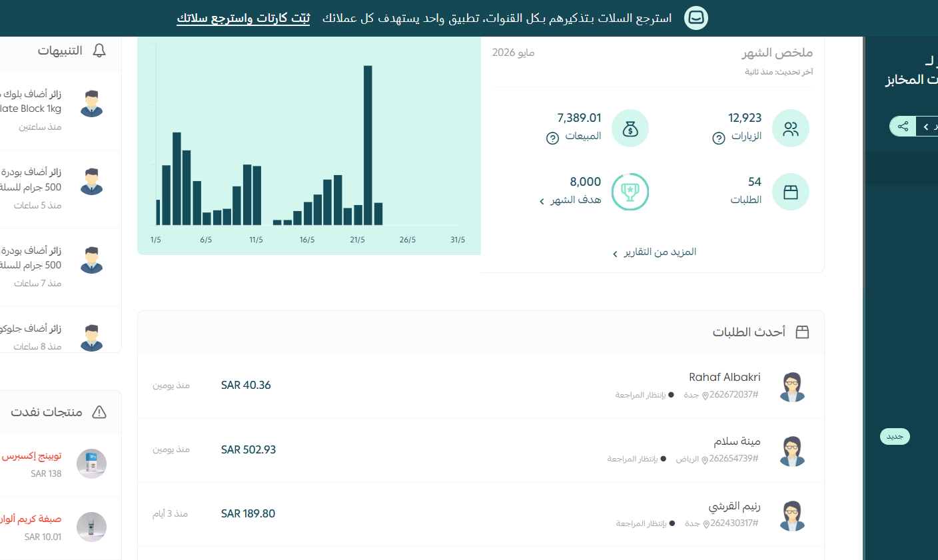
Task: Click SAR 40.36 order amount
Action: coord(246,385)
